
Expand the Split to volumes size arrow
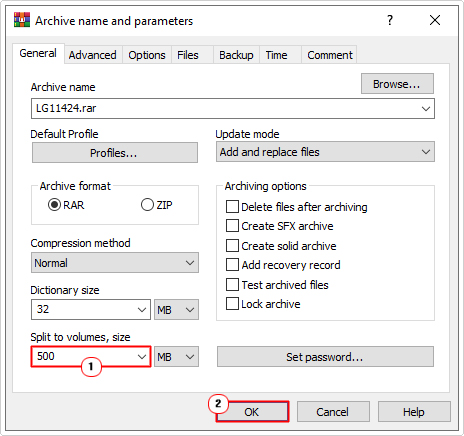tap(142, 357)
